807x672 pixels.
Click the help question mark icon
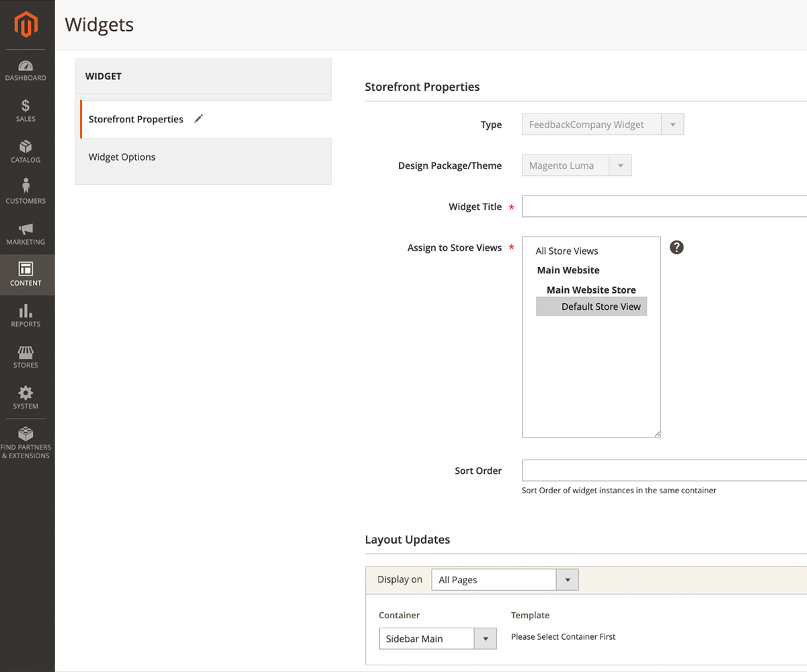[677, 247]
